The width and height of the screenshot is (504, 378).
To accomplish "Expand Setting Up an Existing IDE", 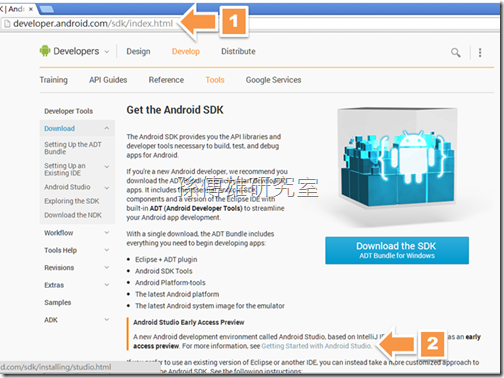I will click(107, 167).
